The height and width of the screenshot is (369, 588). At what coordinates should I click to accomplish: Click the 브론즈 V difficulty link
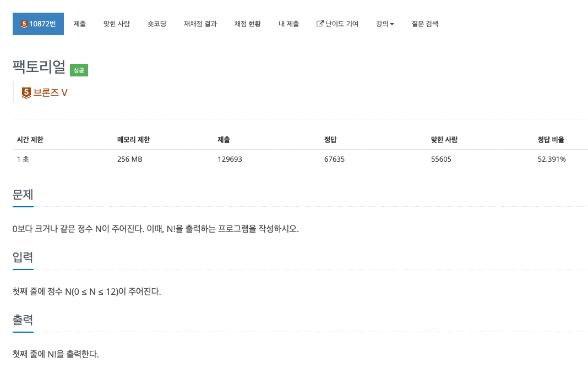(x=50, y=92)
